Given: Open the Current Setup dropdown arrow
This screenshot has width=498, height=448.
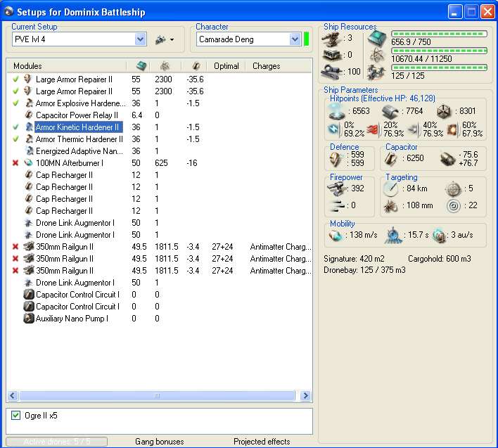Looking at the screenshot, I should click(140, 39).
